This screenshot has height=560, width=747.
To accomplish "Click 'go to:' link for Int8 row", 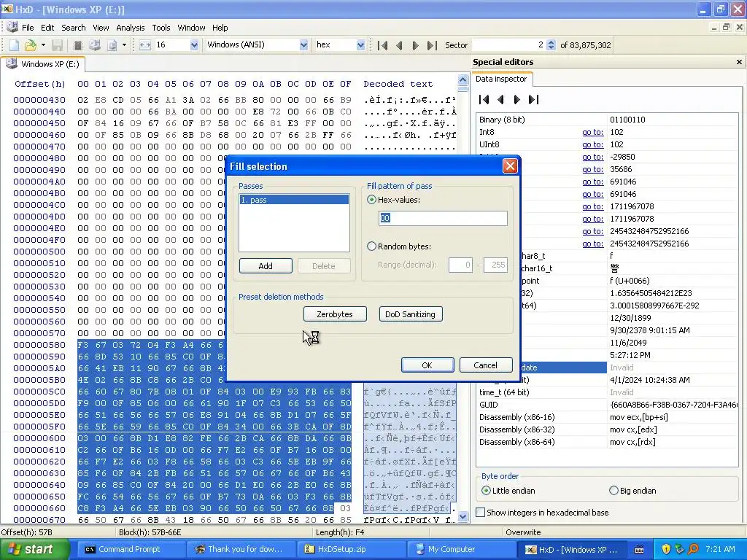I will click(592, 132).
